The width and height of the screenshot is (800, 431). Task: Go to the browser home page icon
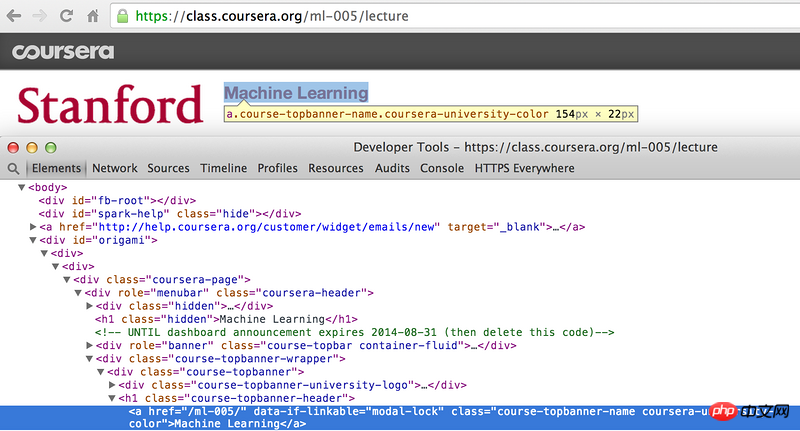tap(92, 16)
